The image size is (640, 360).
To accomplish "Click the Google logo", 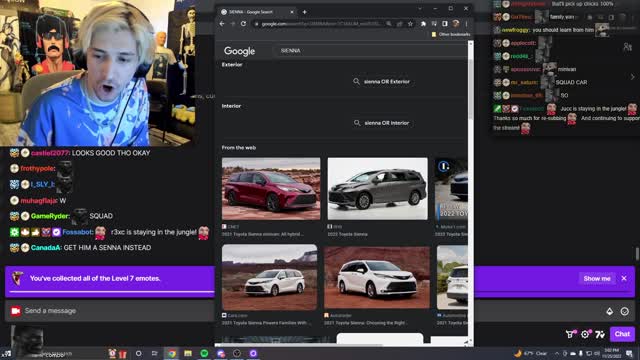I will tap(240, 51).
